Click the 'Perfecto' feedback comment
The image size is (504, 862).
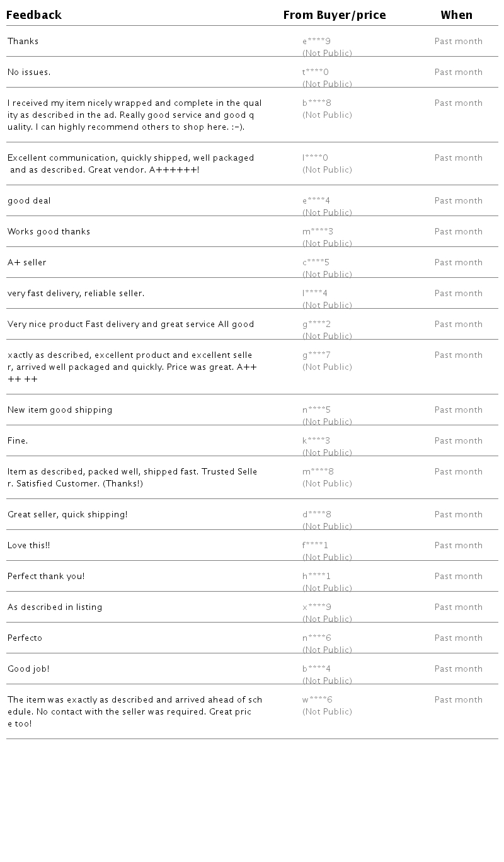pos(25,638)
